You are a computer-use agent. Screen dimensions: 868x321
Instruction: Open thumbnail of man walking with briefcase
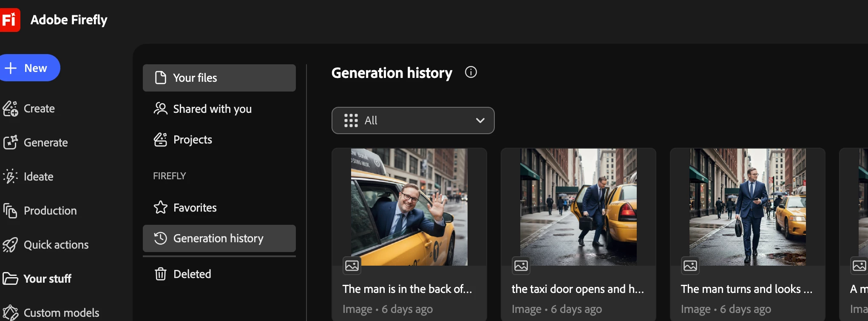(748, 207)
